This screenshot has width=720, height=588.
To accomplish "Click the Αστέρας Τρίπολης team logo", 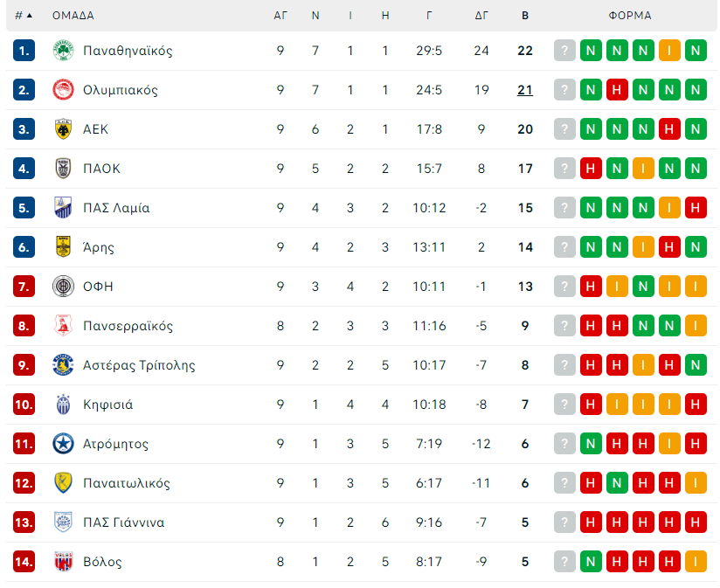I will (63, 365).
